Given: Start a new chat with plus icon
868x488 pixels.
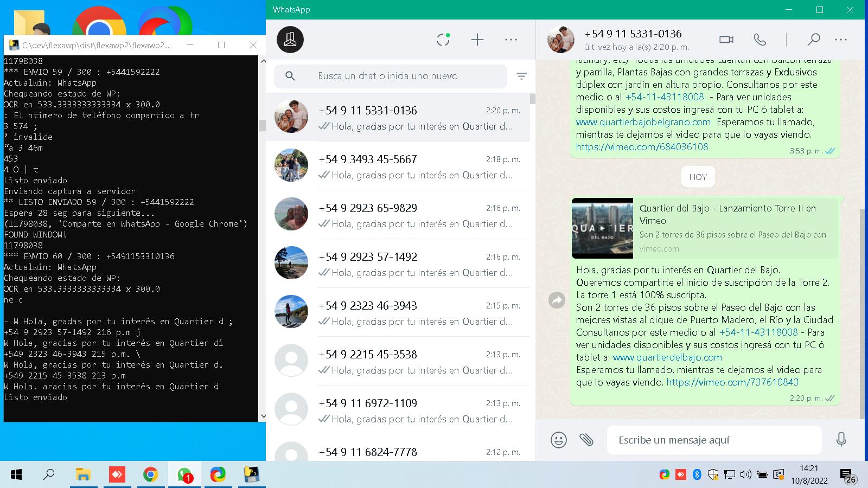Looking at the screenshot, I should pyautogui.click(x=477, y=40).
